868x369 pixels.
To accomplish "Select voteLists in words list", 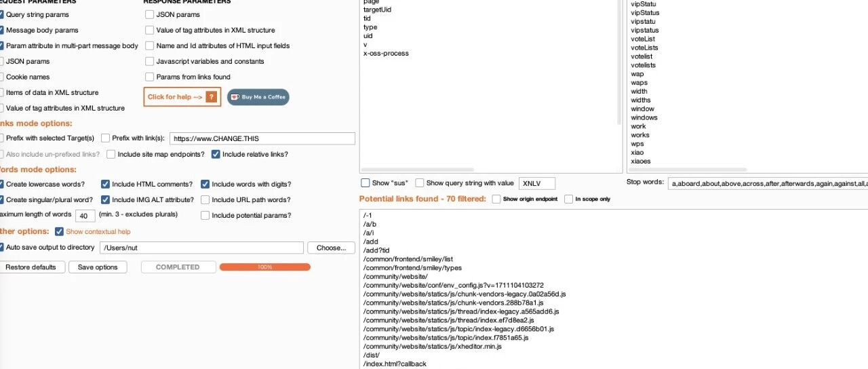I will pyautogui.click(x=644, y=48).
